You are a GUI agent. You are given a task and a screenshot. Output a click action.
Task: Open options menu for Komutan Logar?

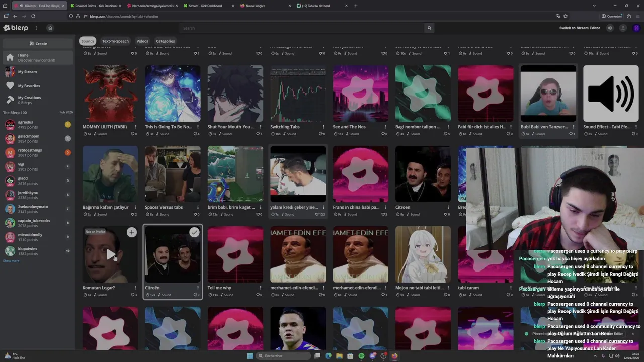[x=135, y=288]
